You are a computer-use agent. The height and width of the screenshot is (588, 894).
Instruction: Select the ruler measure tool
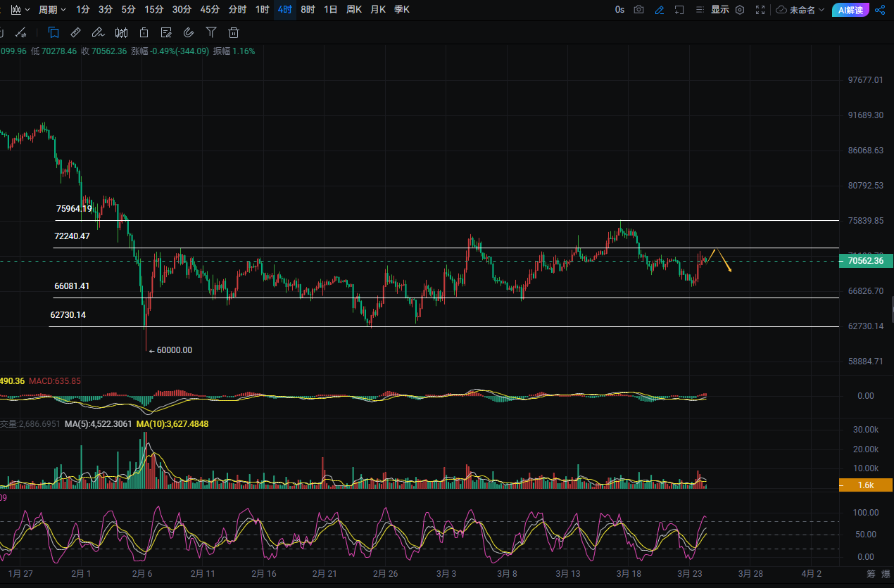pyautogui.click(x=76, y=32)
